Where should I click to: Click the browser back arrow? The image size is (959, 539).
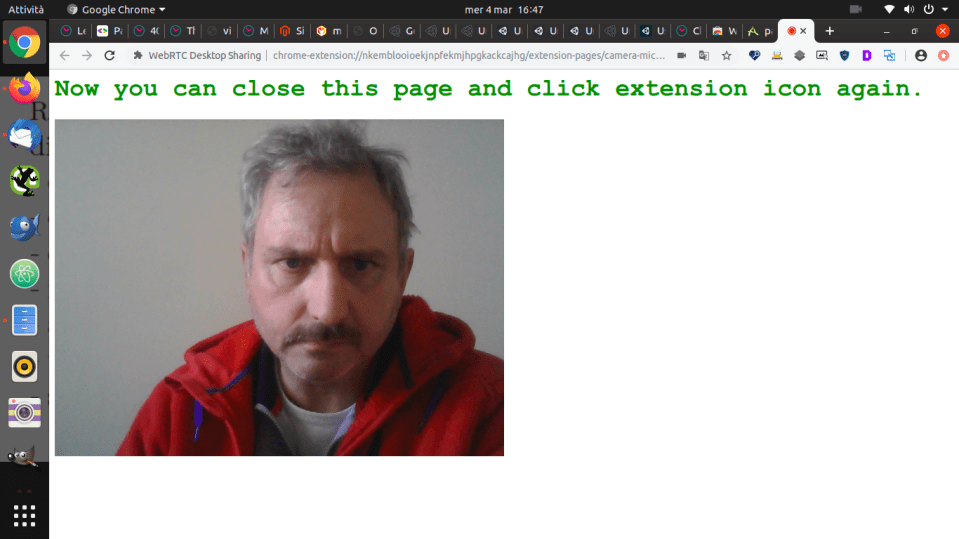65,56
